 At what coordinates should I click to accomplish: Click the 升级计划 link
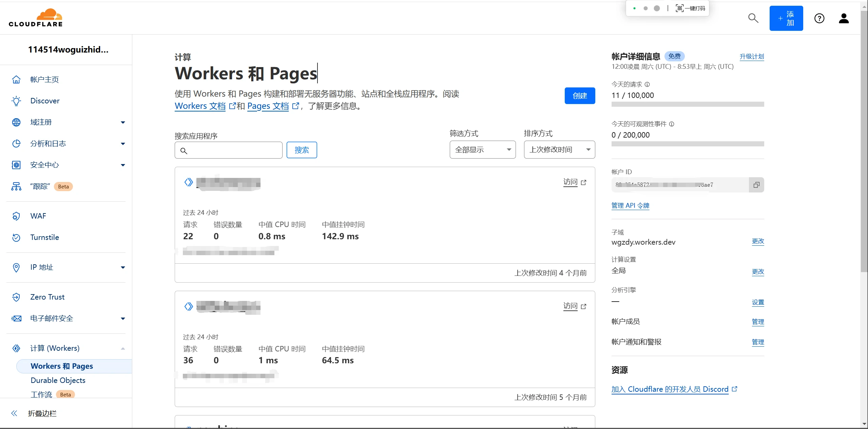[x=752, y=57]
